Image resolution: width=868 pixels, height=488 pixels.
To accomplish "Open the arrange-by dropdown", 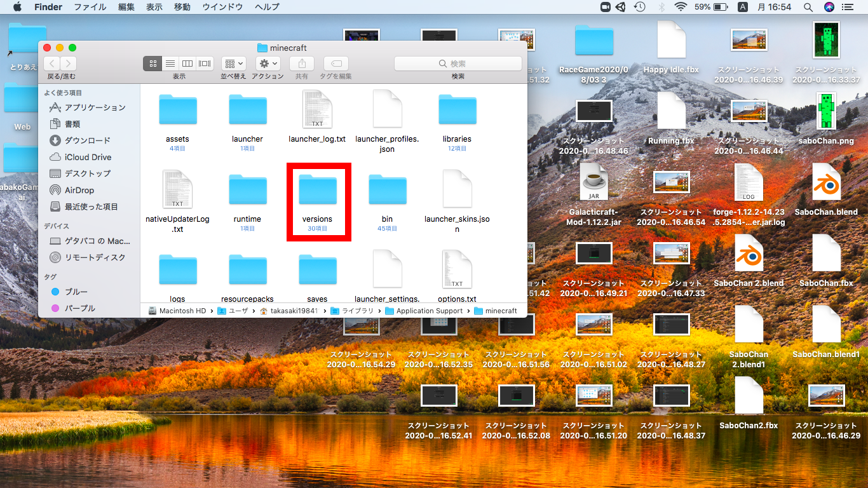I will 234,64.
